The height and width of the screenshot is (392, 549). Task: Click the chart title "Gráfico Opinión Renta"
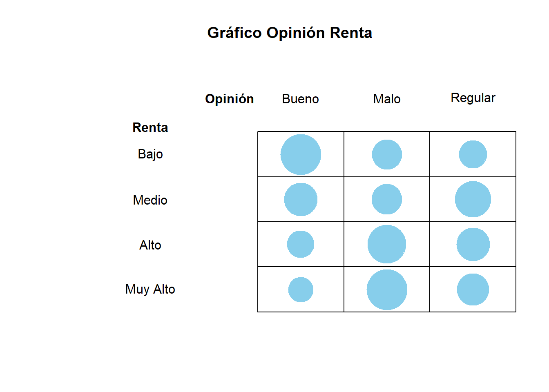tap(290, 33)
